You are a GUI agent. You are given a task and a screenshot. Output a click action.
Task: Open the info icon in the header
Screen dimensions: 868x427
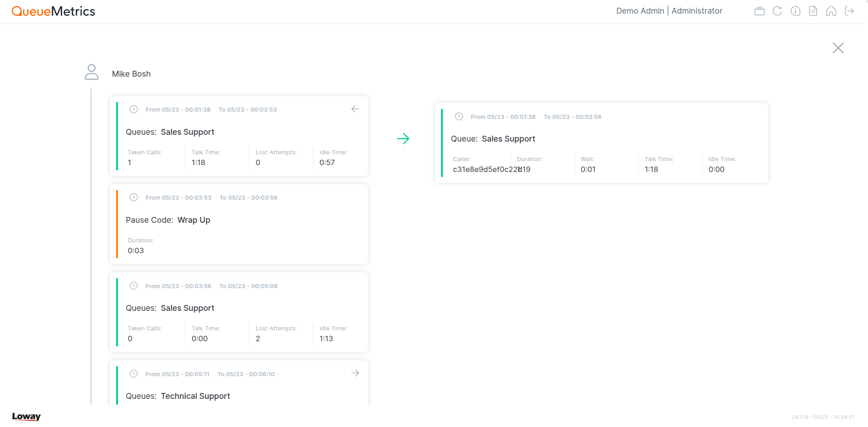point(795,11)
